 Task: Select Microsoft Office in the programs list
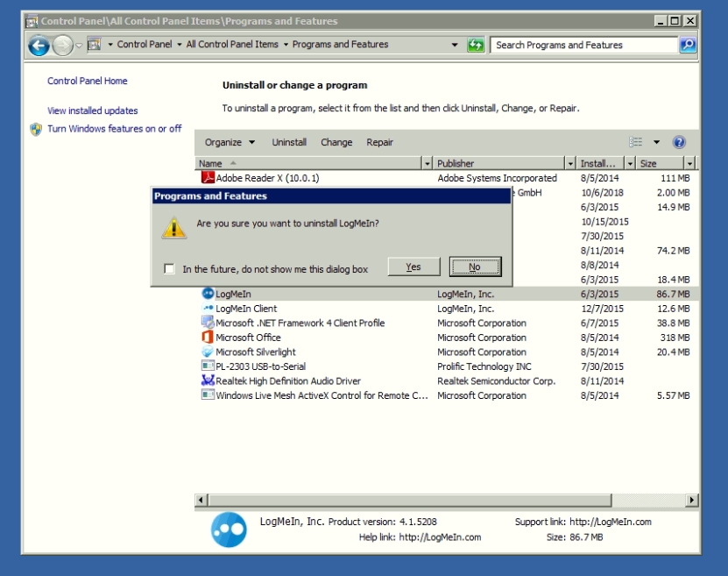[x=248, y=338]
